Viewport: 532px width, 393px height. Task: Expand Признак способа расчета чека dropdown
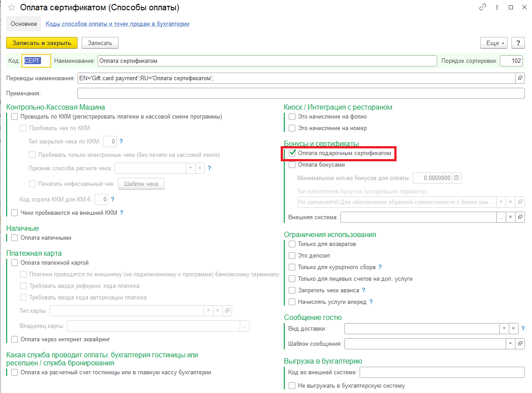point(190,168)
